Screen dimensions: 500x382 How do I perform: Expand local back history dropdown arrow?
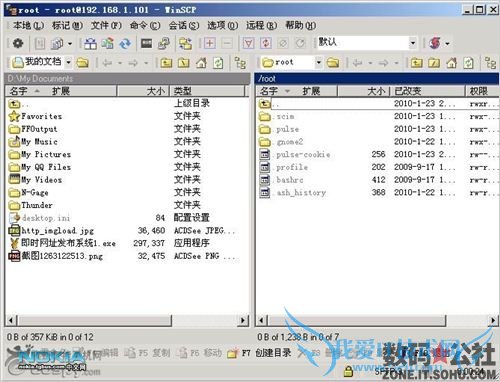[120, 63]
